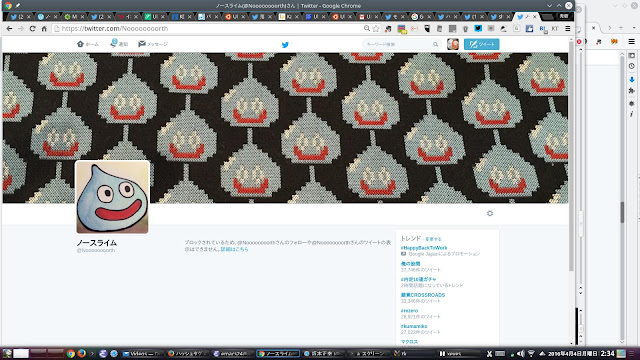Click the zoom magnifier in the address bar

(367, 29)
